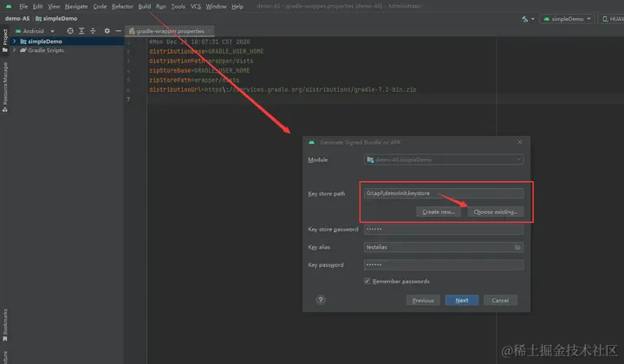Click the simpleDemo breadcrumb

coord(56,18)
